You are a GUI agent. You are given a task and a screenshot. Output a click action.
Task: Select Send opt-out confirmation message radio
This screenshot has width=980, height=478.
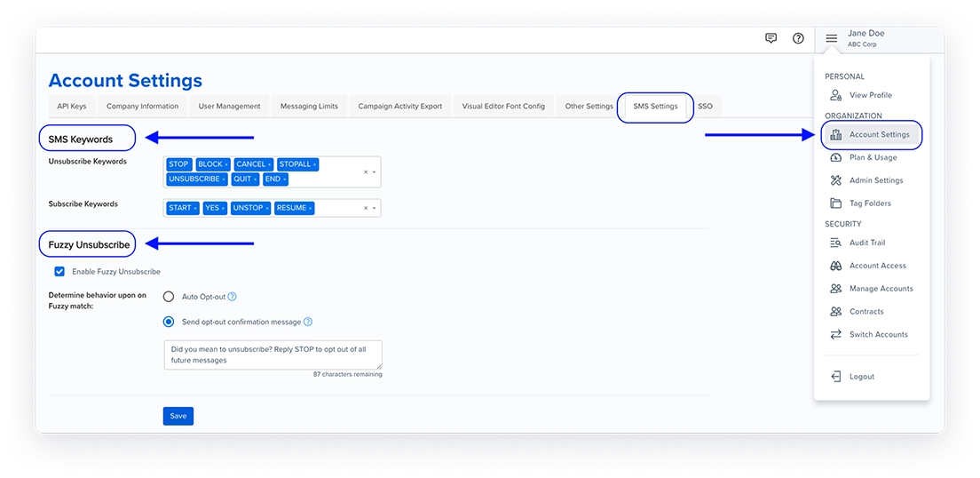(x=169, y=322)
